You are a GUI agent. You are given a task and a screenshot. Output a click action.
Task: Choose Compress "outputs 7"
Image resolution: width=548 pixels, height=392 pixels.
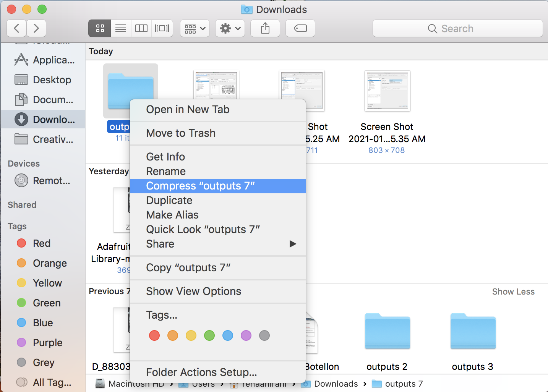(218, 186)
